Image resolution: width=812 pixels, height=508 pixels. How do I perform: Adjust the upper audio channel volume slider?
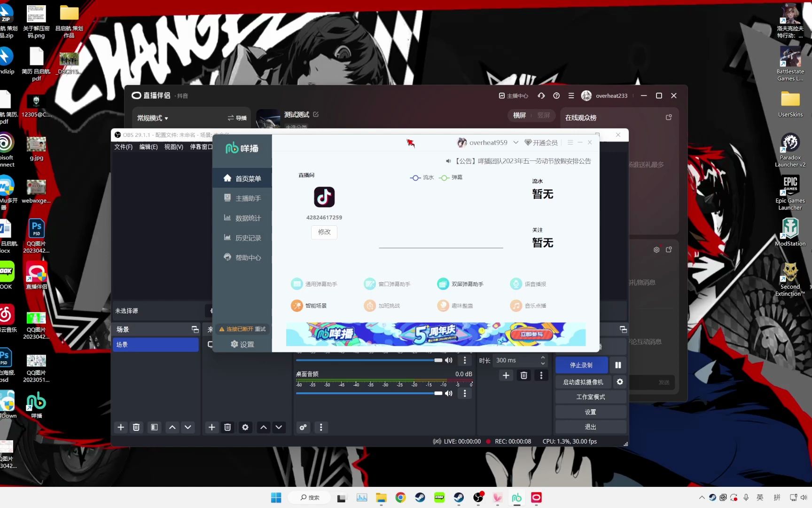[x=369, y=360]
